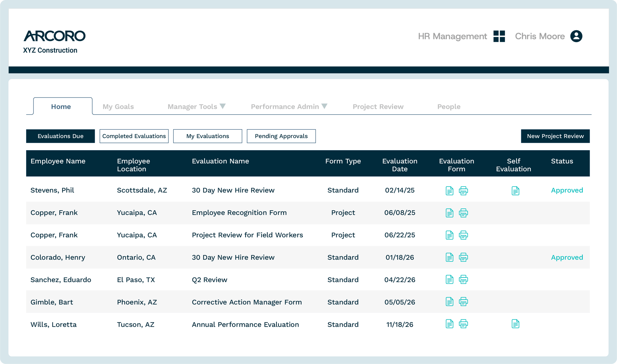Open evaluation form document for Colorado, Henry
This screenshot has height=364, width=617.
tap(449, 257)
